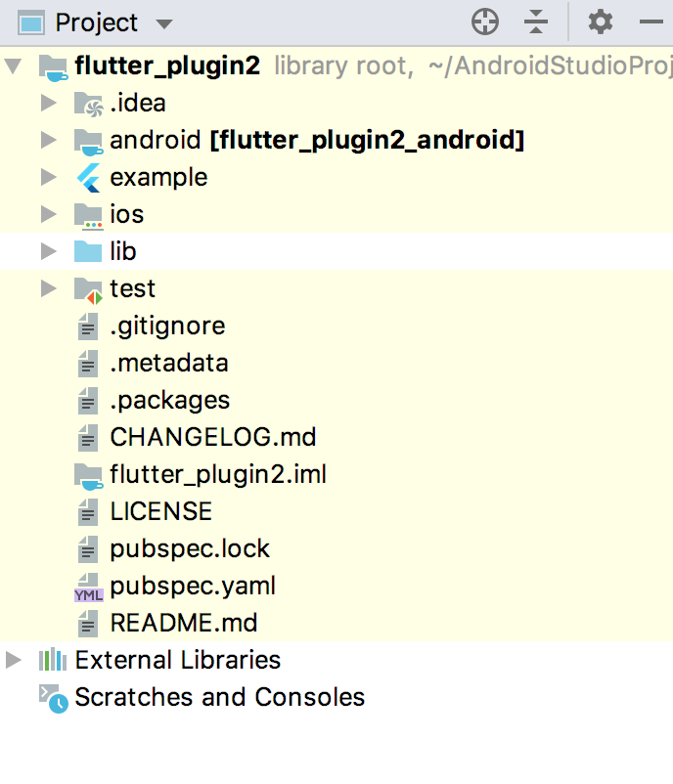Select the lib folder
The height and width of the screenshot is (784, 673).
pyautogui.click(x=122, y=252)
